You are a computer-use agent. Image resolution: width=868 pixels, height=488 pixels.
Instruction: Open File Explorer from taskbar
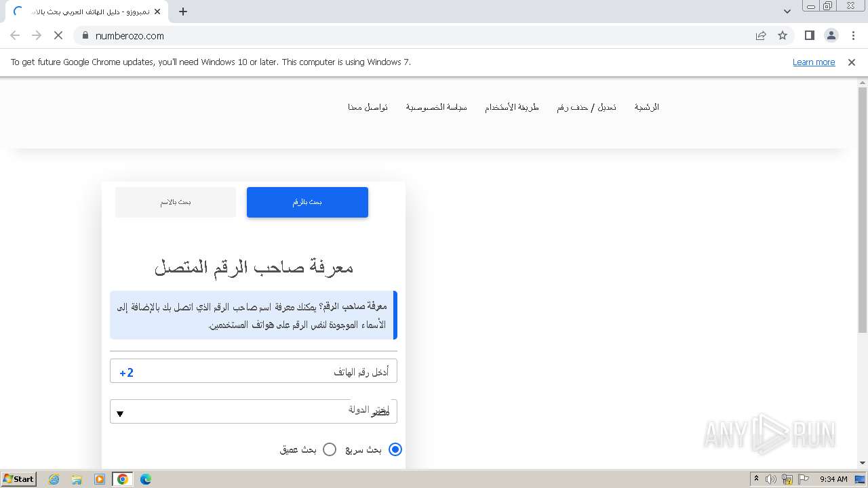[x=77, y=479]
